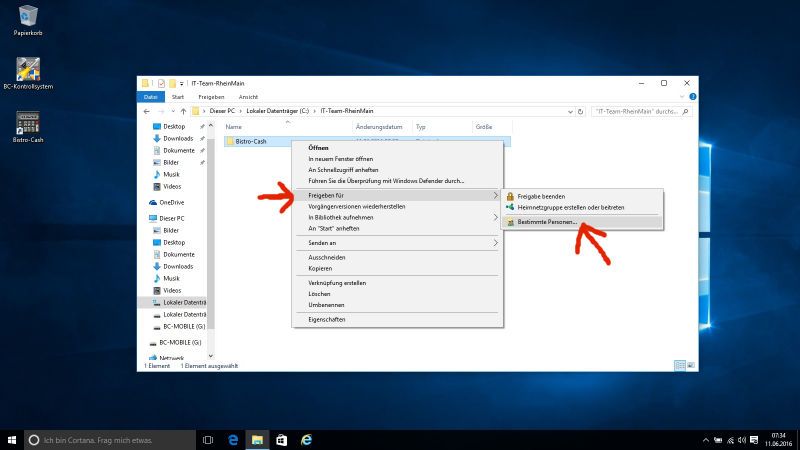This screenshot has width=800, height=450.
Task: Click the Back arrow in Explorer
Action: pos(147,110)
